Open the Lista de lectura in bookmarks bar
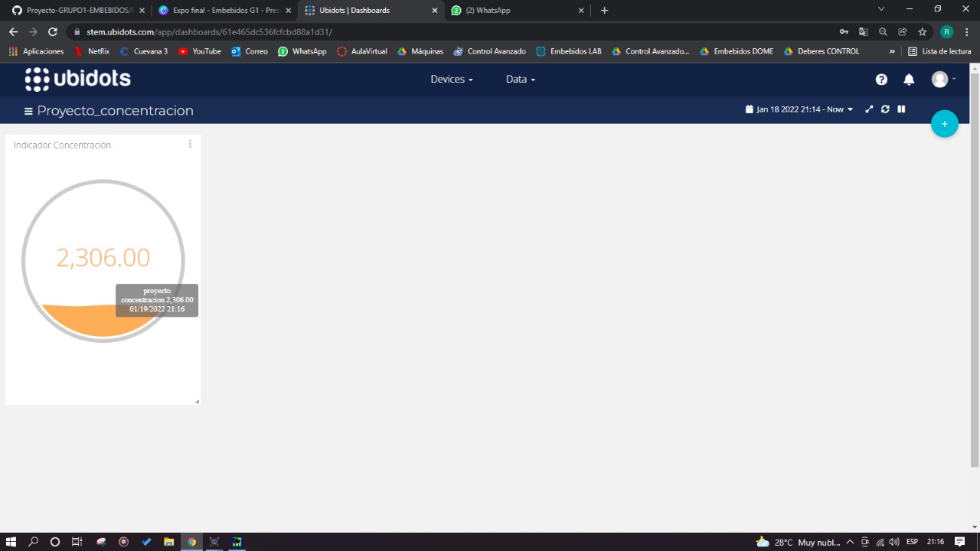This screenshot has width=980, height=551. coord(946,51)
